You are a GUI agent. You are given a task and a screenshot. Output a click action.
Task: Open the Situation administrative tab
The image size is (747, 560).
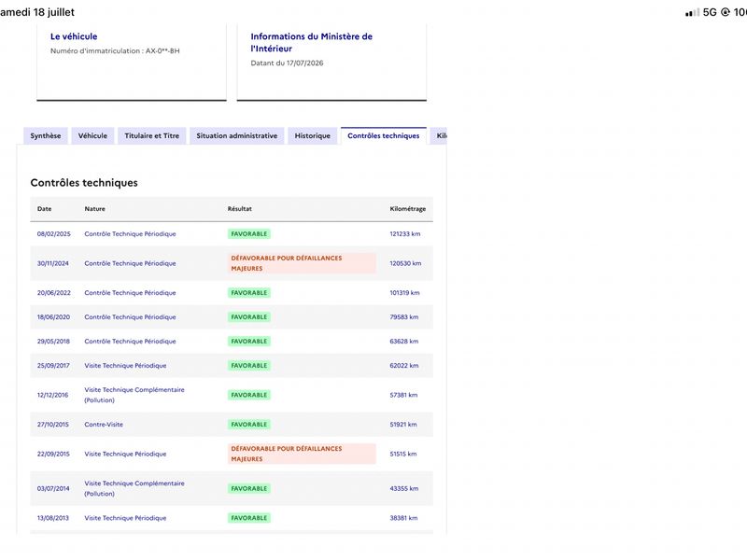(x=237, y=135)
